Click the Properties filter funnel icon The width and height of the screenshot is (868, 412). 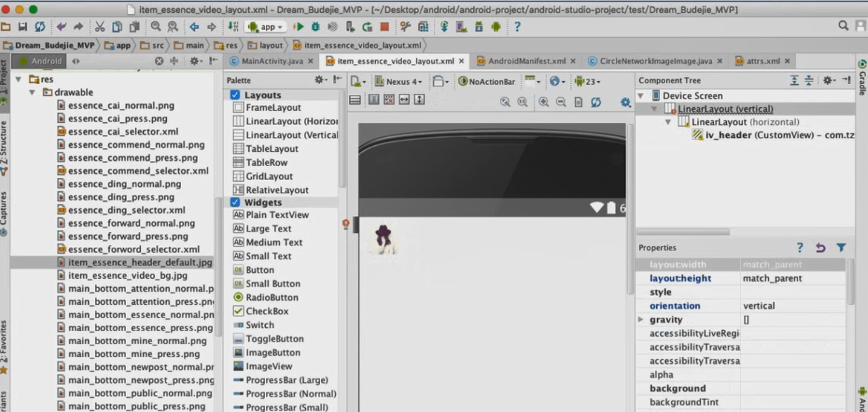(x=841, y=248)
